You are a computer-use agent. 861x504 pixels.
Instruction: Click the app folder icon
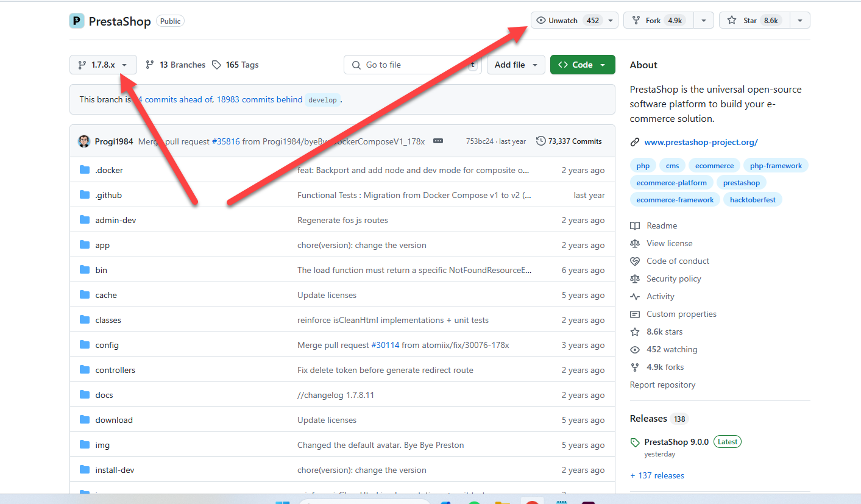coord(85,245)
